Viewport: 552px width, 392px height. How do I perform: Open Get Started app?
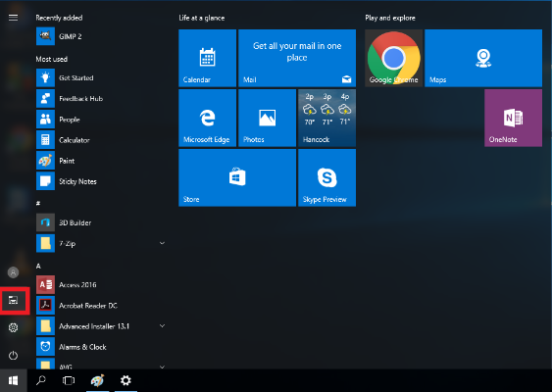pos(101,77)
